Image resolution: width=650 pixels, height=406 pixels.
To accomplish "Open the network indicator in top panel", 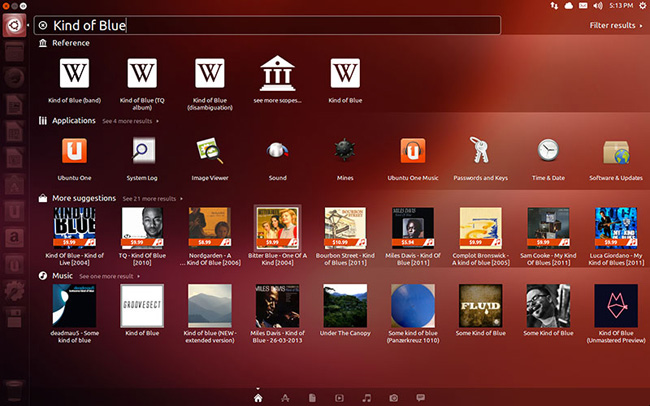I will tap(554, 5).
